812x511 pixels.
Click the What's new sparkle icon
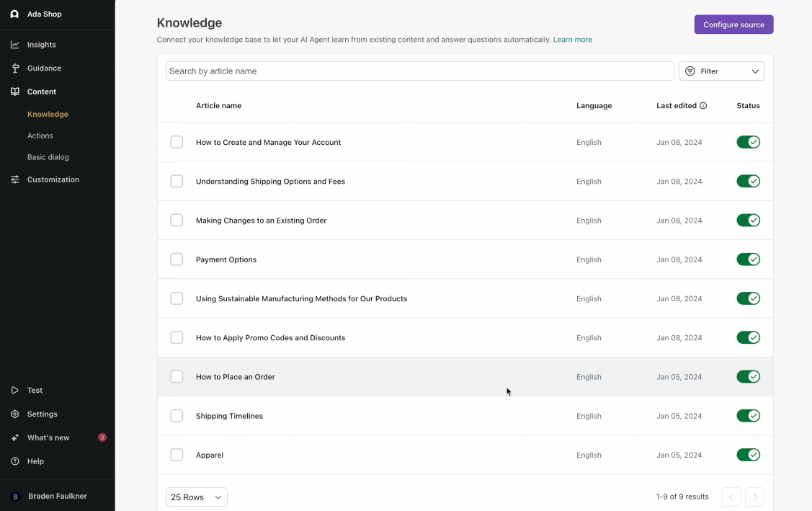point(14,437)
